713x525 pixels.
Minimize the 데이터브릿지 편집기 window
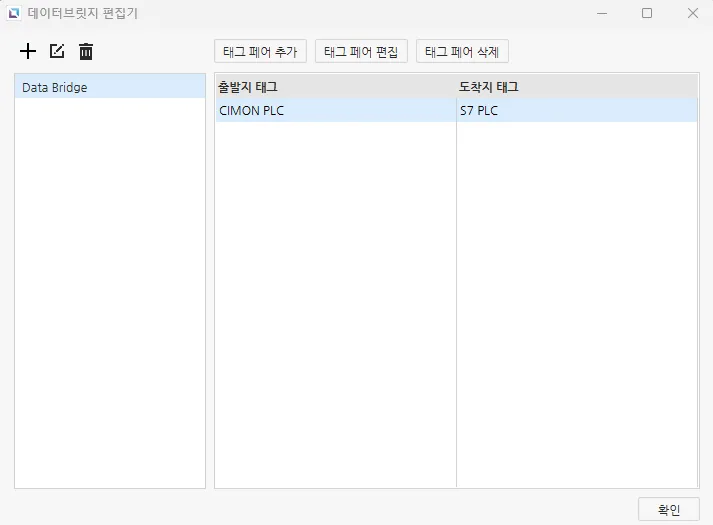point(601,13)
